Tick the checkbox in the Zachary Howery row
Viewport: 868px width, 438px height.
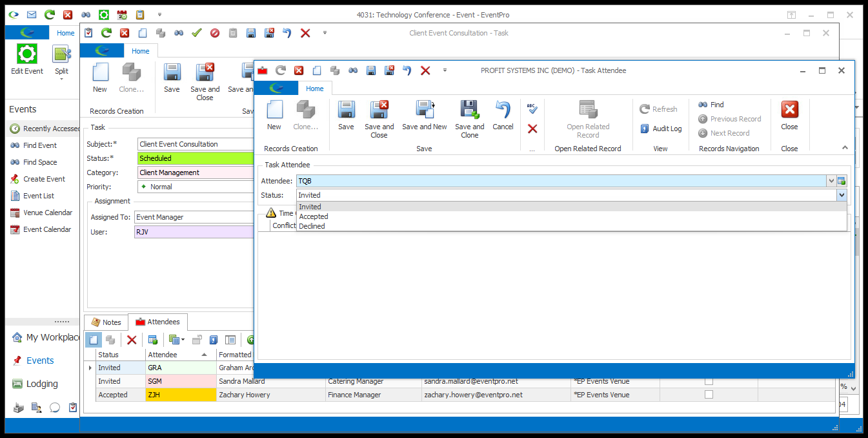709,395
